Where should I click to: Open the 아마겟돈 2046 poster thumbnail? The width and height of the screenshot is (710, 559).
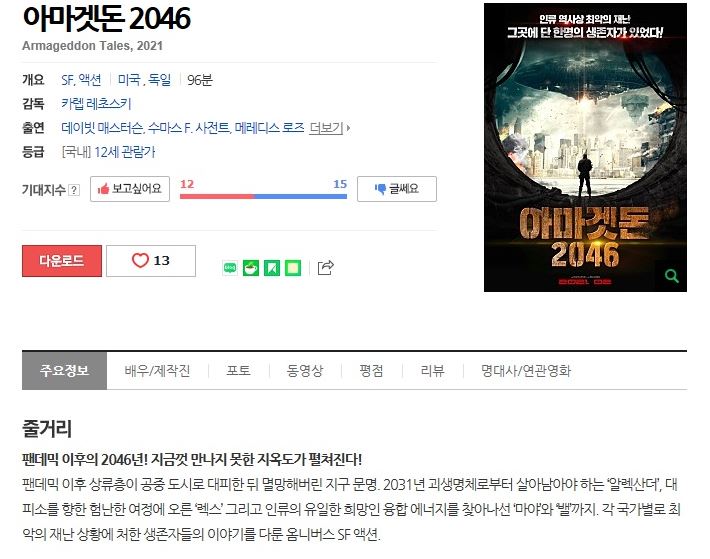pyautogui.click(x=585, y=148)
